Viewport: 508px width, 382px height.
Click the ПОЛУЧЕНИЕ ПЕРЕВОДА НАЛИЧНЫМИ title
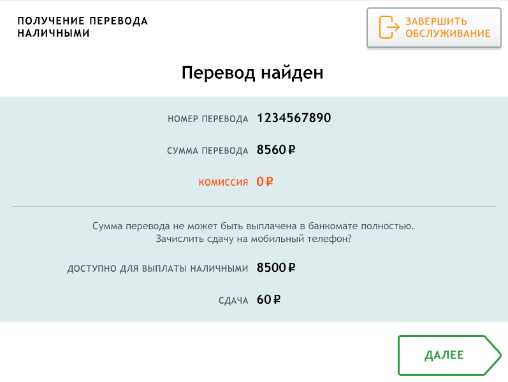tap(82, 27)
